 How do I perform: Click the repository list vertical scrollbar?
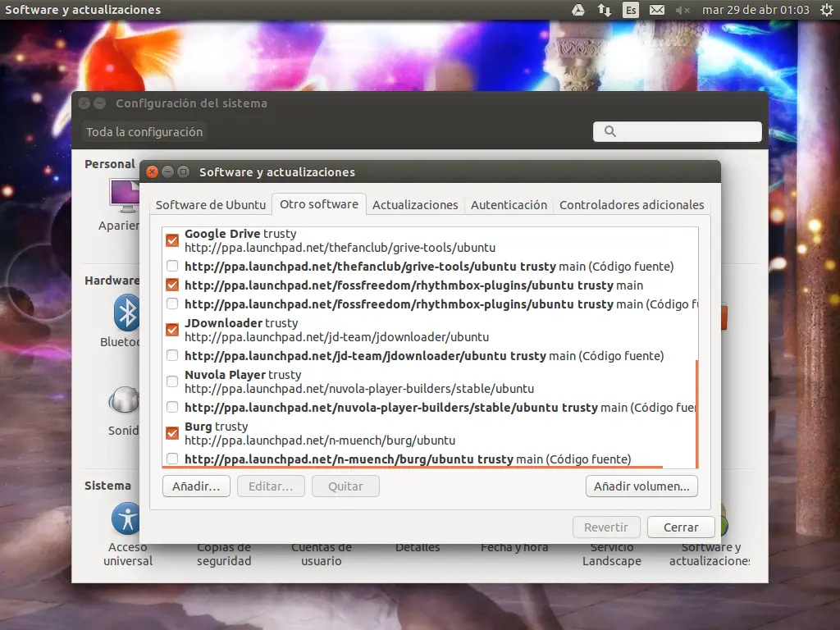click(696, 413)
